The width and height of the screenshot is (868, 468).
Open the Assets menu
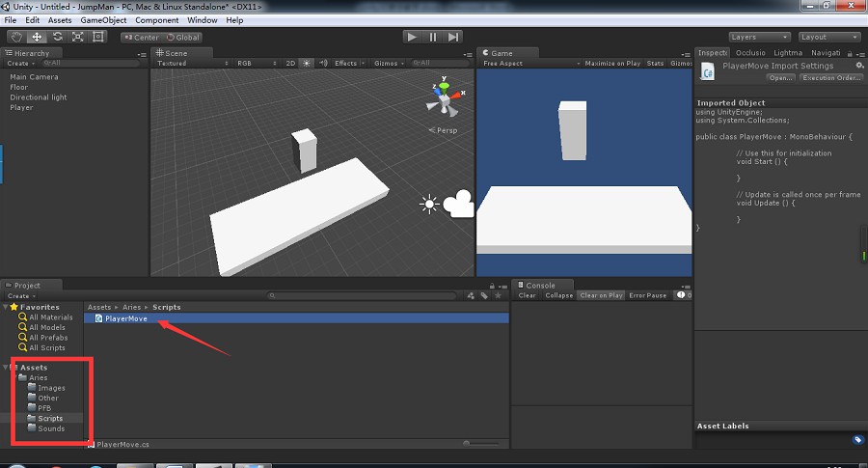tap(60, 20)
